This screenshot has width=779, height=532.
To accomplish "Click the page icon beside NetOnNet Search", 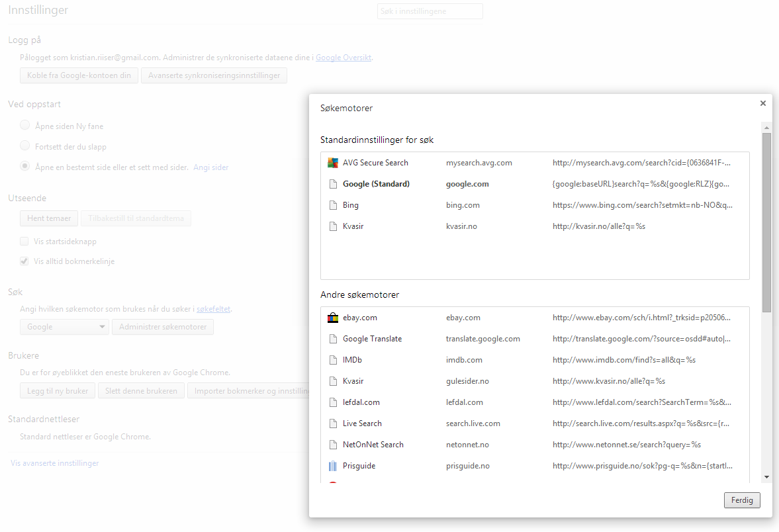I will tap(333, 445).
